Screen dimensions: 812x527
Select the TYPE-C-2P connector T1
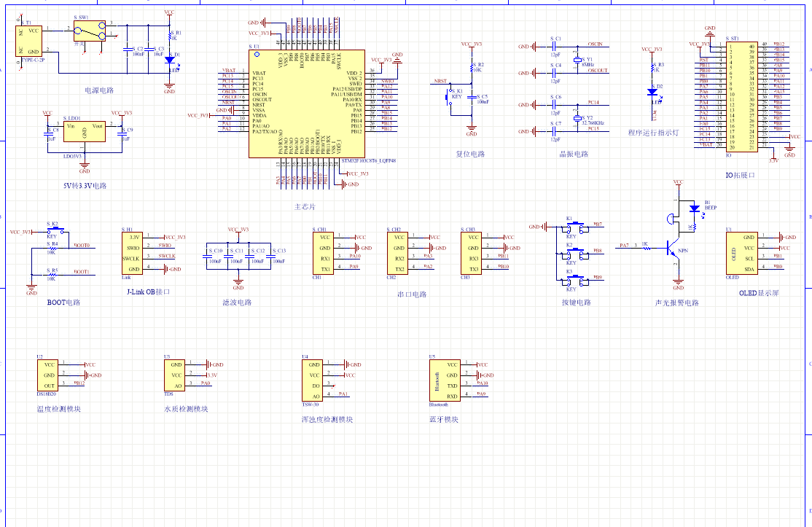click(x=30, y=41)
